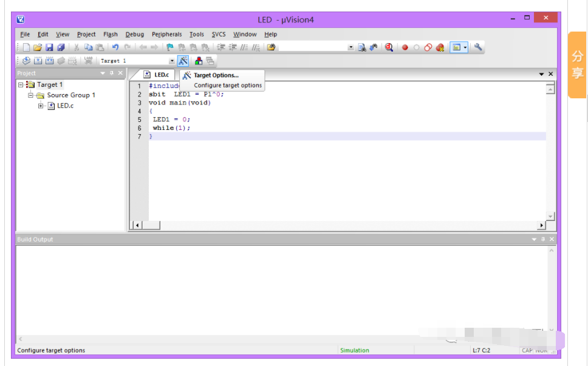The width and height of the screenshot is (588, 366).
Task: Click the Find icon next to the search box
Action: click(362, 47)
